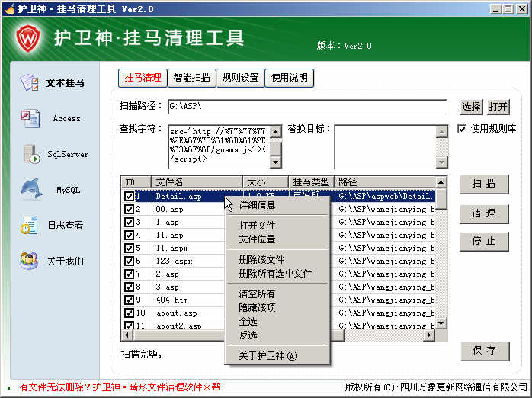This screenshot has width=532, height=398.
Task: Click the 停止 stop button
Action: coord(484,242)
